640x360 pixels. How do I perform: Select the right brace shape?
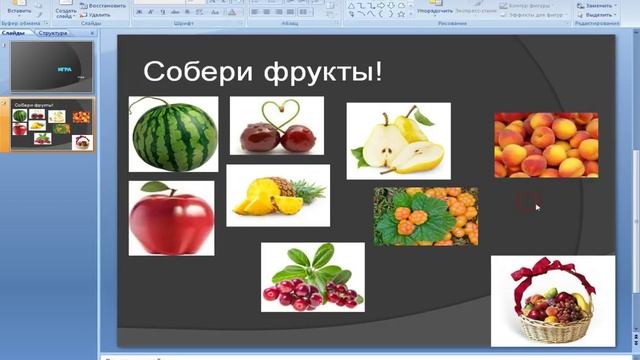tap(391, 14)
